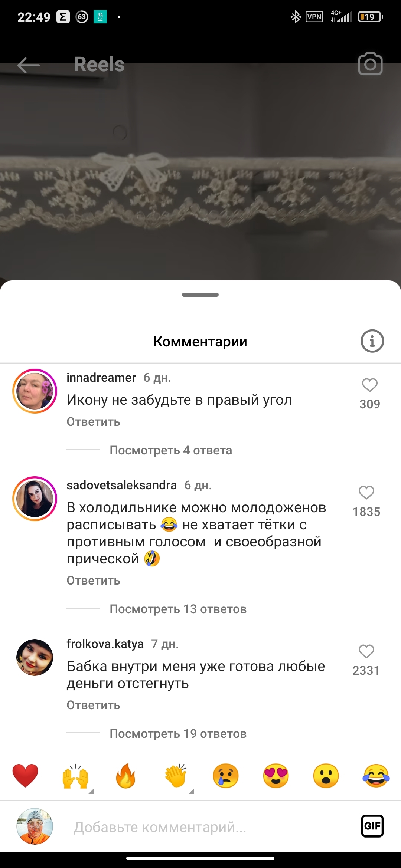This screenshot has width=401, height=868.
Task: Tap the comments sheet drag handle
Action: click(x=200, y=295)
